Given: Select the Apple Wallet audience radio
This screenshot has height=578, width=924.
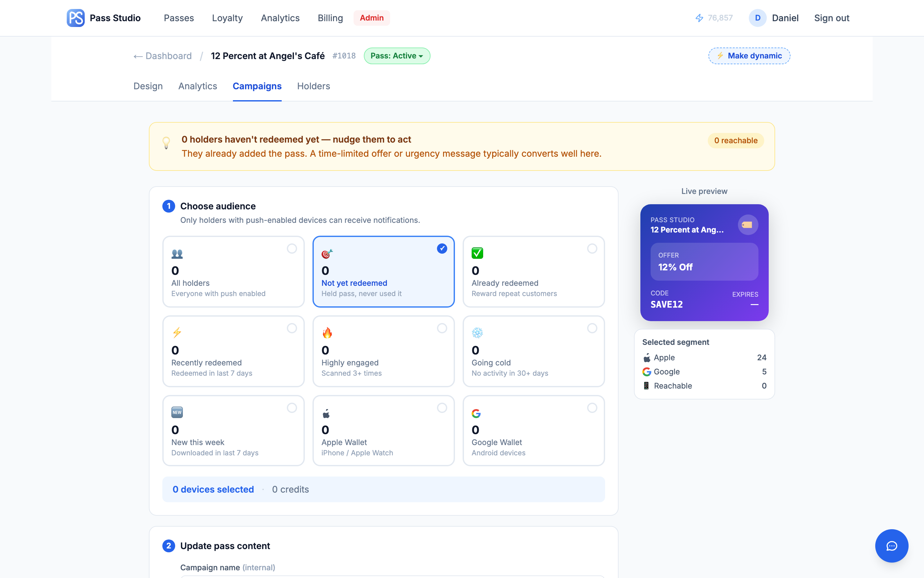Looking at the screenshot, I should pyautogui.click(x=442, y=408).
